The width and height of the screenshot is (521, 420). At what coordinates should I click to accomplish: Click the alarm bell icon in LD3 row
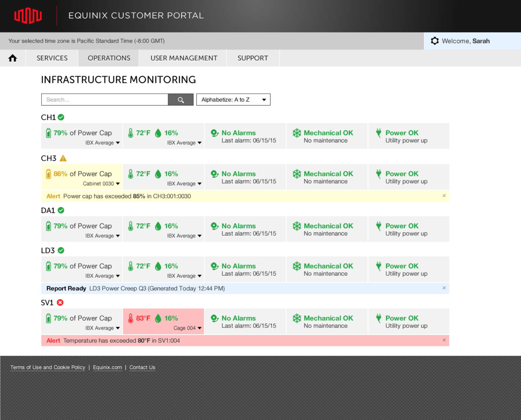click(x=215, y=266)
